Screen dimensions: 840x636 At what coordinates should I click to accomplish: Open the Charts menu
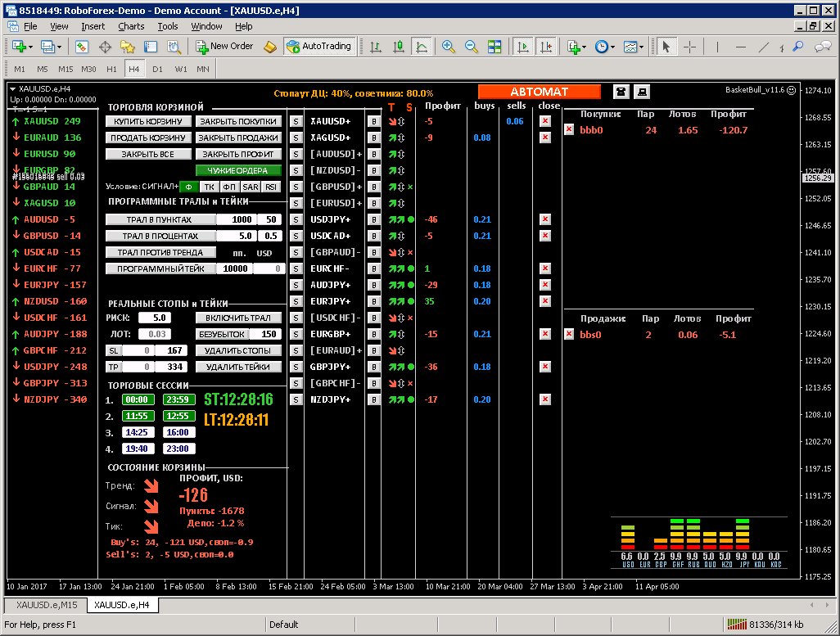[131, 26]
